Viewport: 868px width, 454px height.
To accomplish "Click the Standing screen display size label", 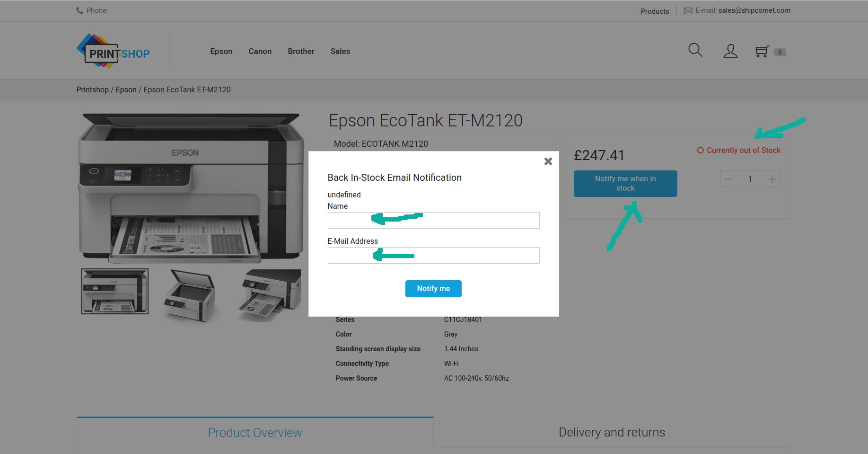I will click(378, 349).
